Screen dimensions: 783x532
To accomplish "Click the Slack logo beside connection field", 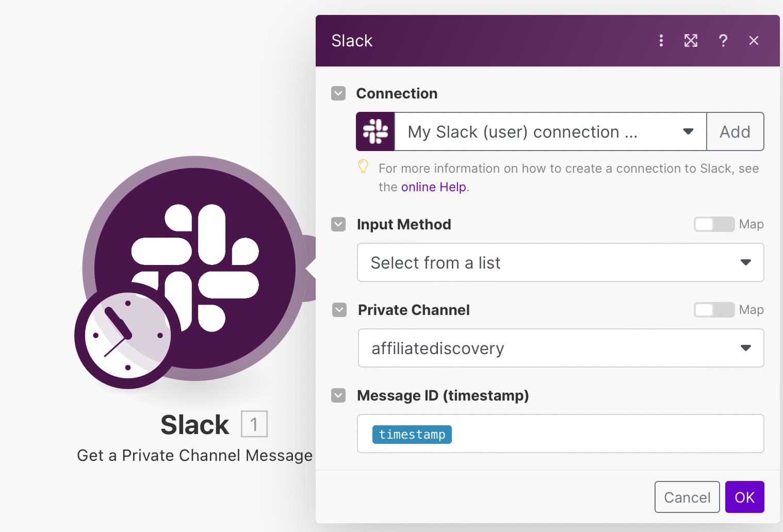I will click(376, 131).
